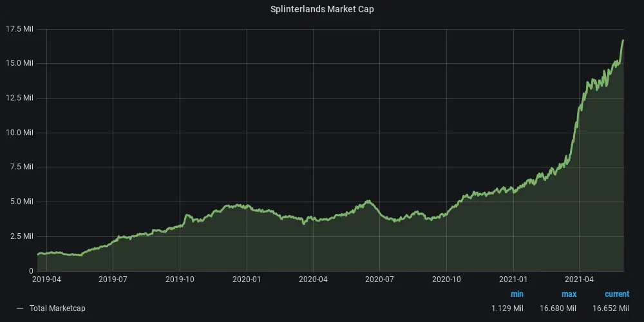
Task: Toggle the Total Marketcap legend series
Action: [57, 308]
